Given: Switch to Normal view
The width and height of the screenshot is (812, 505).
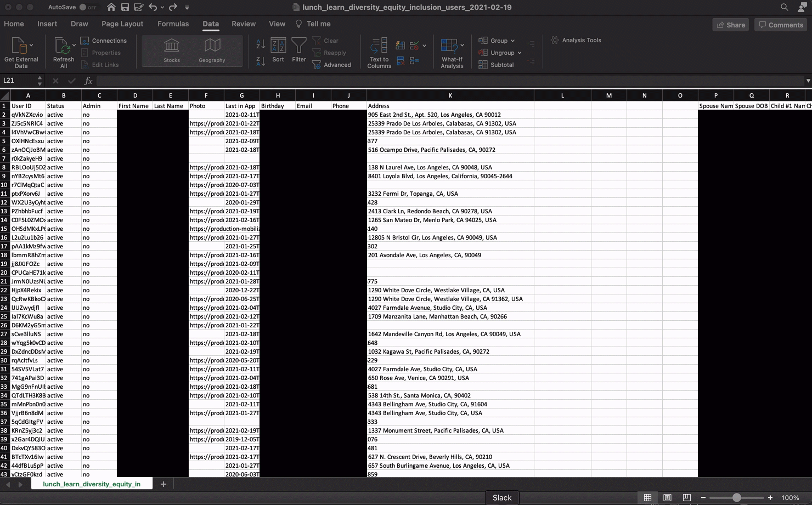Looking at the screenshot, I should pos(647,497).
